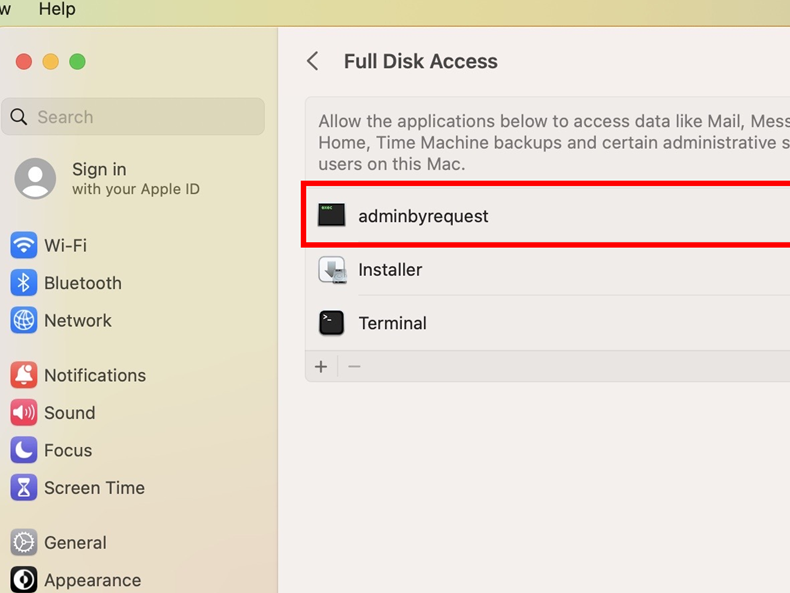Screen dimensions: 790x593
Task: Select the Focus sidebar label
Action: (x=68, y=450)
